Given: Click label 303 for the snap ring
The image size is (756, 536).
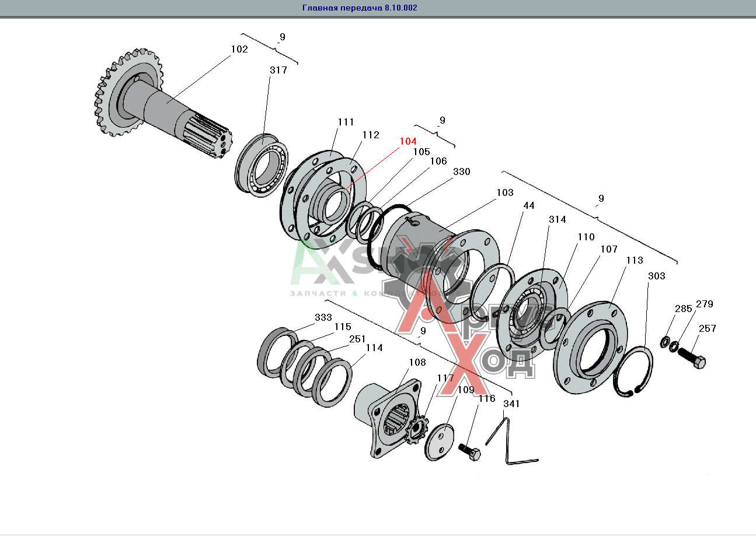Looking at the screenshot, I should tap(656, 276).
